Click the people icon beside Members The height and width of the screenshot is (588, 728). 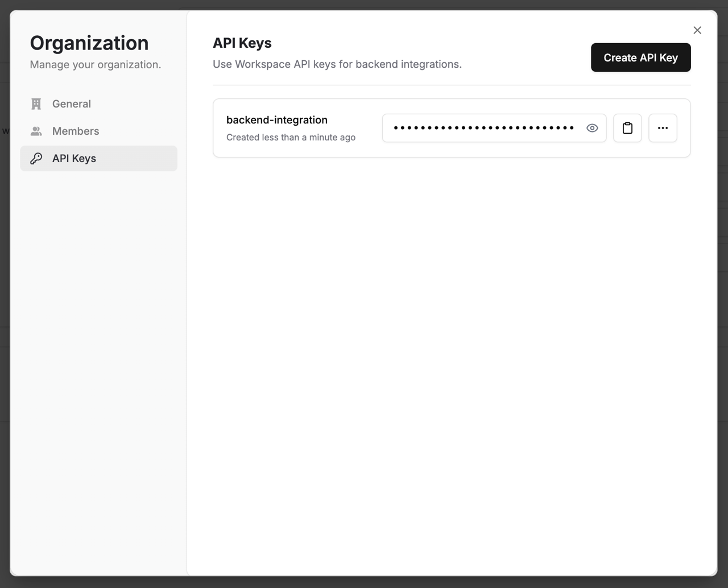pos(36,131)
